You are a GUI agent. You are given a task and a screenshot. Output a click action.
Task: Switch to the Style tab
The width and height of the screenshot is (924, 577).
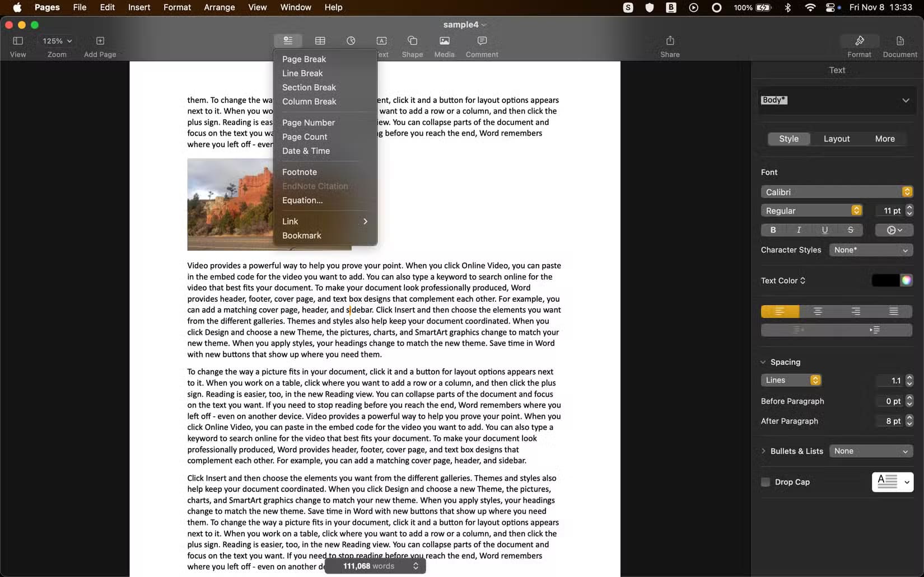[x=788, y=139]
